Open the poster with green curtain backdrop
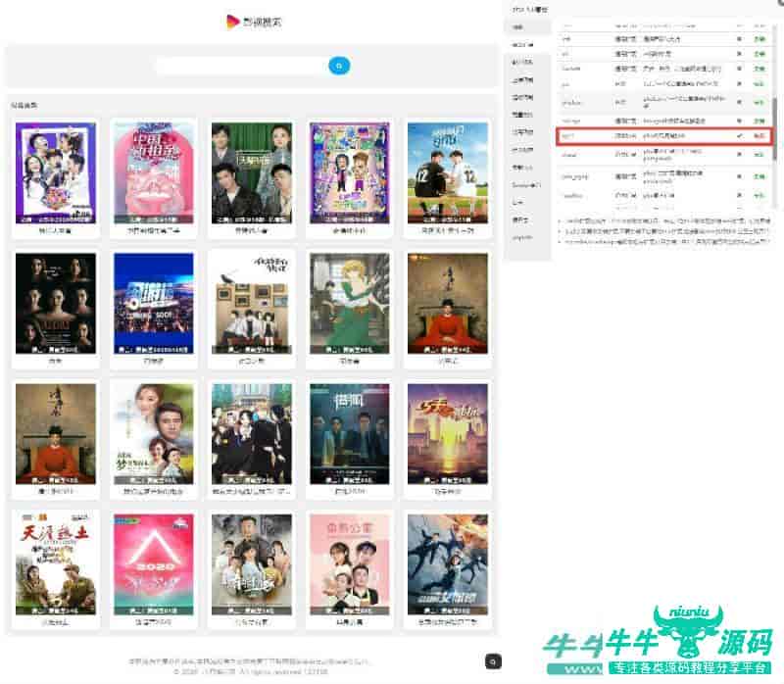 pos(252,173)
